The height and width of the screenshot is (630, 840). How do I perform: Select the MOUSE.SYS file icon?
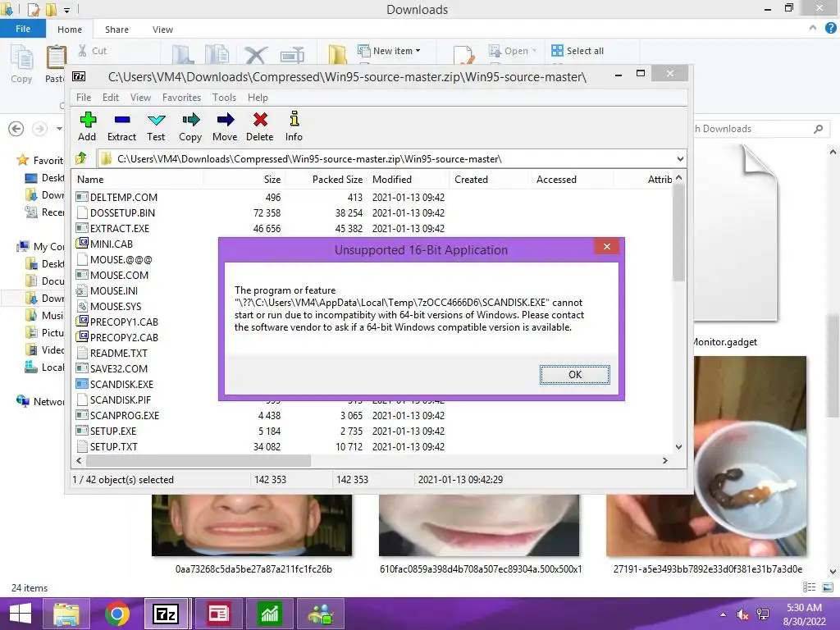[x=82, y=306]
